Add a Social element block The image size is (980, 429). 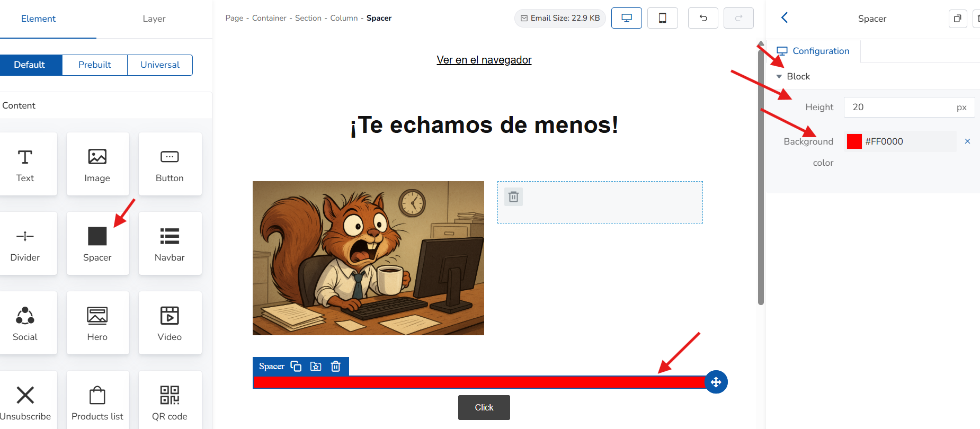(25, 323)
